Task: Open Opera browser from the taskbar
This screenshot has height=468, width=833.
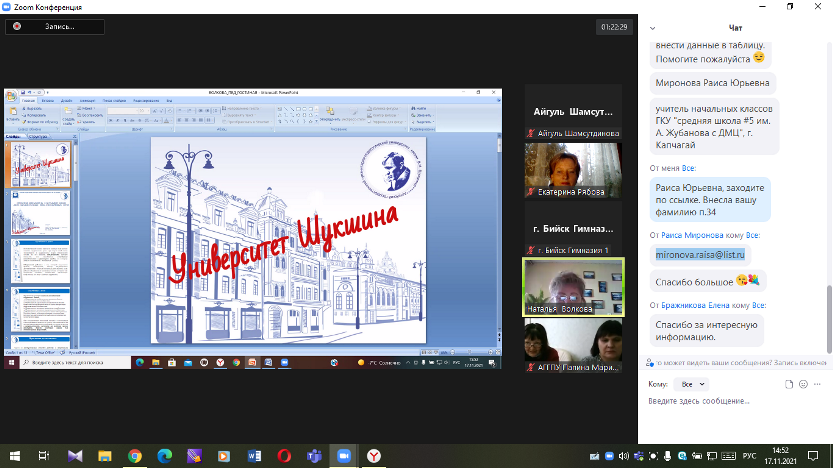Action: tap(283, 456)
